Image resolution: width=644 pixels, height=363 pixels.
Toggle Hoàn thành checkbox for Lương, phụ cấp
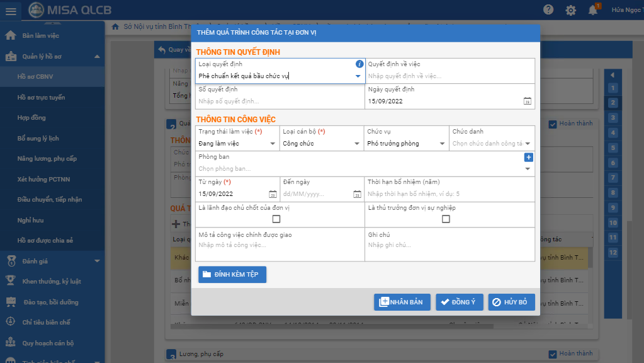click(553, 354)
